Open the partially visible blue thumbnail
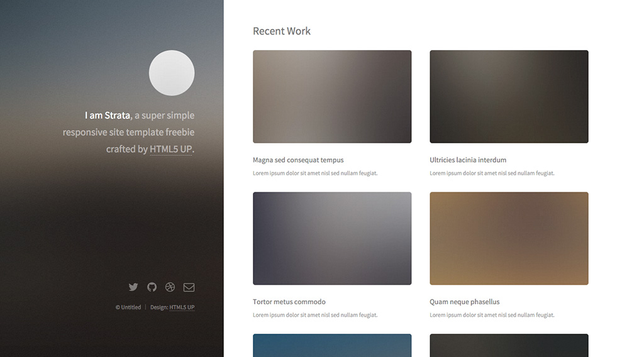 (332, 346)
